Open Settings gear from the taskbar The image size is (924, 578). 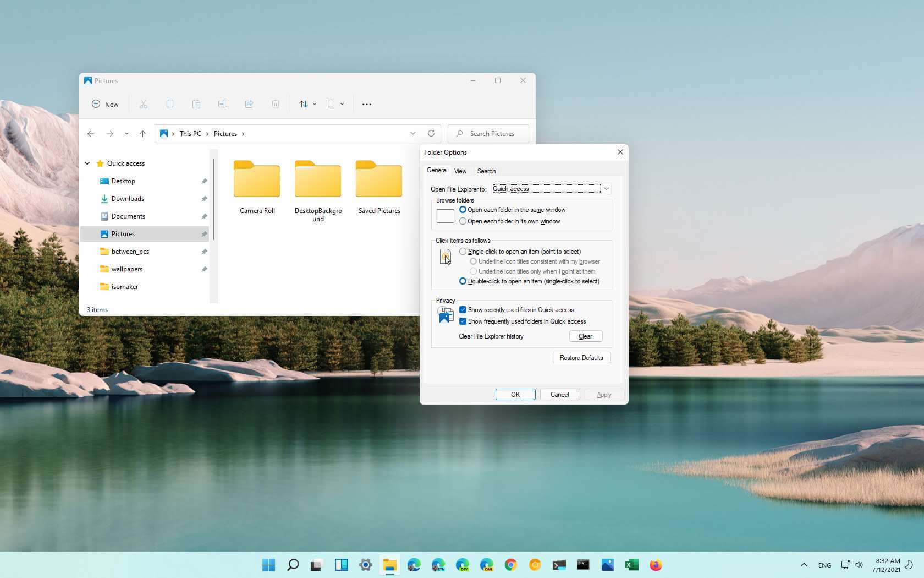point(365,565)
